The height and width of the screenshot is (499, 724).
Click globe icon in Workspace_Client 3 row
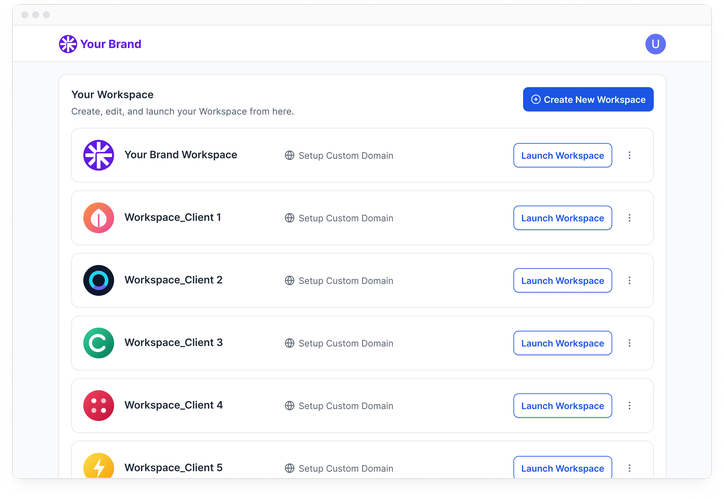coord(290,343)
